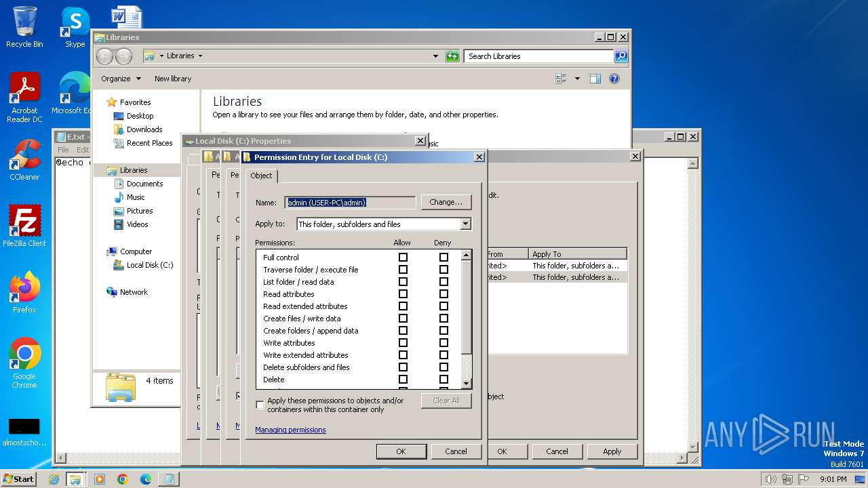
Task: Open the Managing permissions link
Action: point(290,430)
